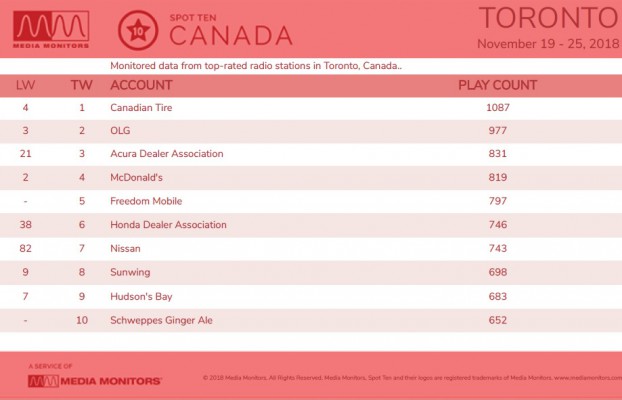Image resolution: width=622 pixels, height=400 pixels.
Task: Click the footer Media Monitors logo
Action: 95,381
